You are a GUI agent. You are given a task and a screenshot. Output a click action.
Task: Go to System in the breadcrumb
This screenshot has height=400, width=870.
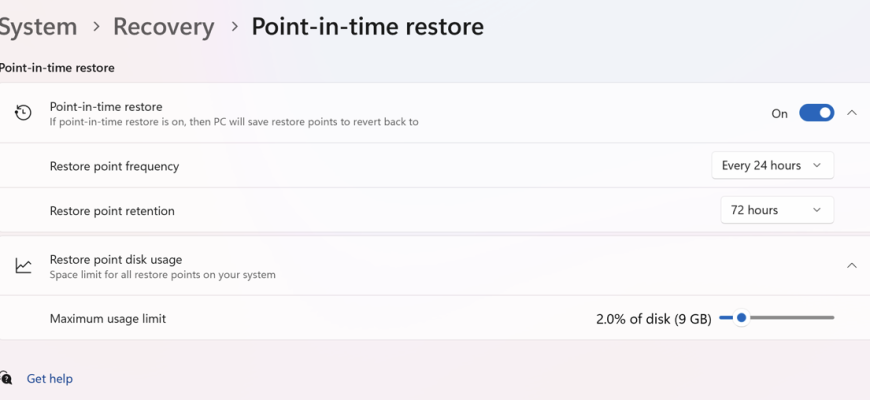(x=38, y=27)
